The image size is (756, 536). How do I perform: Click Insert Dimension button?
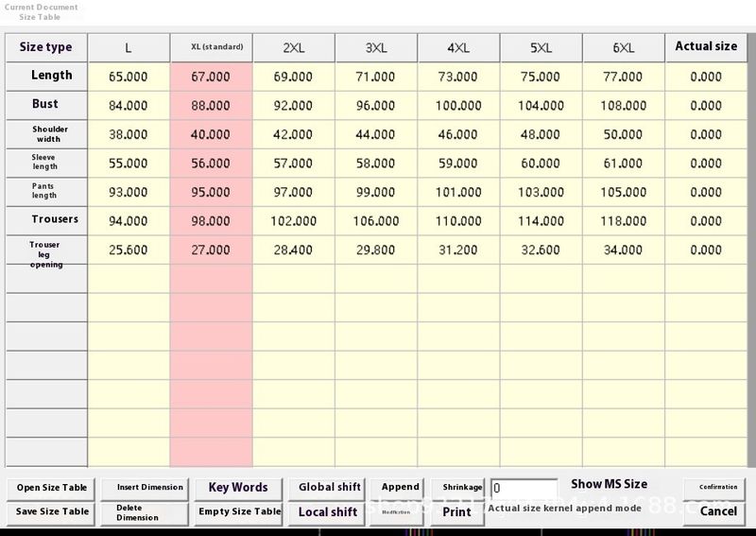[149, 488]
